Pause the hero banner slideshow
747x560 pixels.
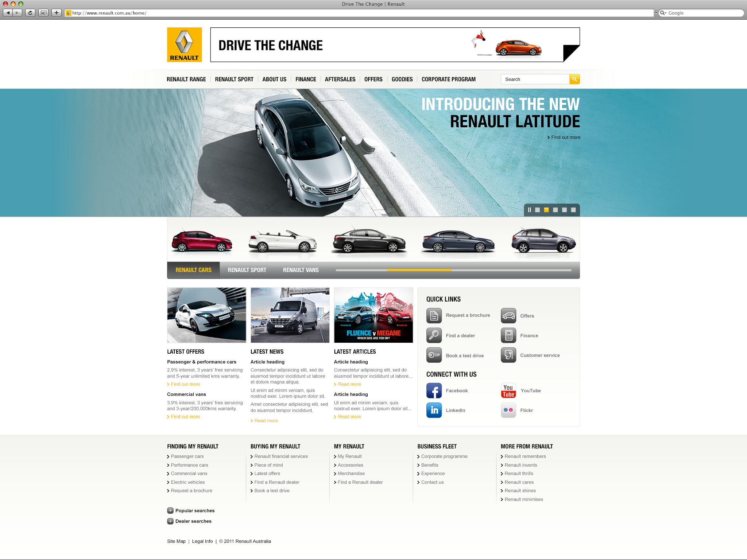click(x=529, y=210)
